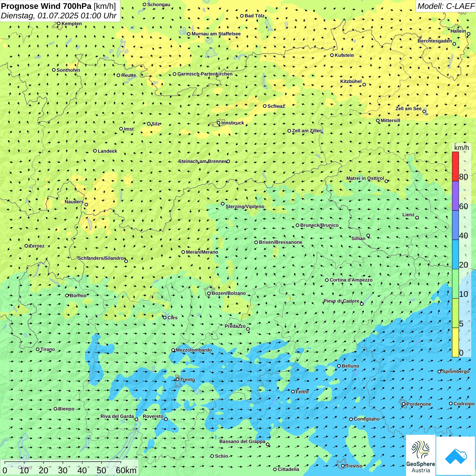Screen dimensions: 476x476
Task: Click the 'Bruneck/Brunico' label
Action: tap(319, 225)
